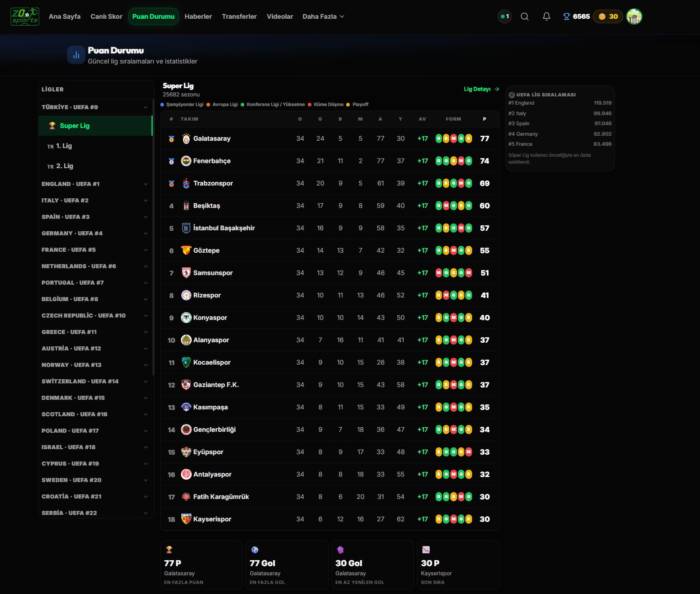
Task: Click the bar chart icon beside Puan Durumu
Action: coord(76,55)
